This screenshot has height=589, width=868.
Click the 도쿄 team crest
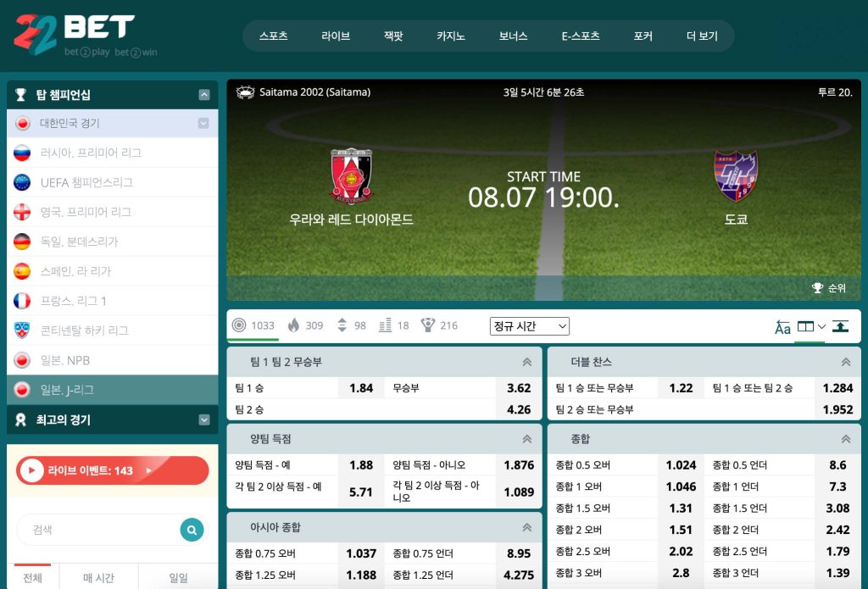point(736,176)
